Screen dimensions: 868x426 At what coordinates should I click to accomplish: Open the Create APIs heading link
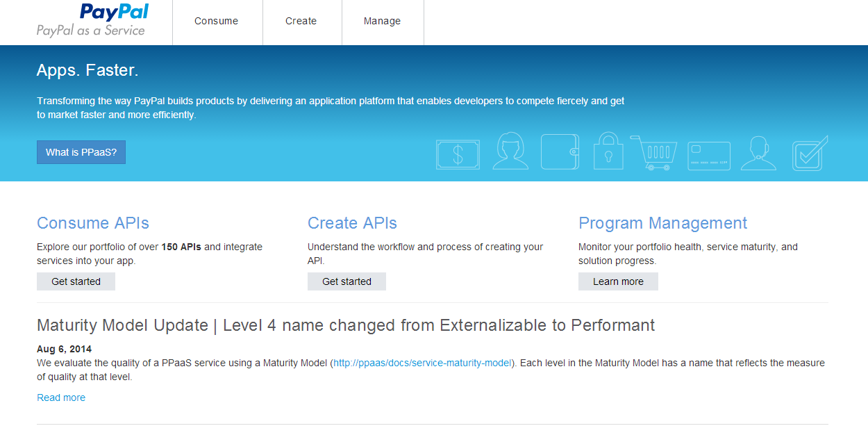[x=352, y=223]
